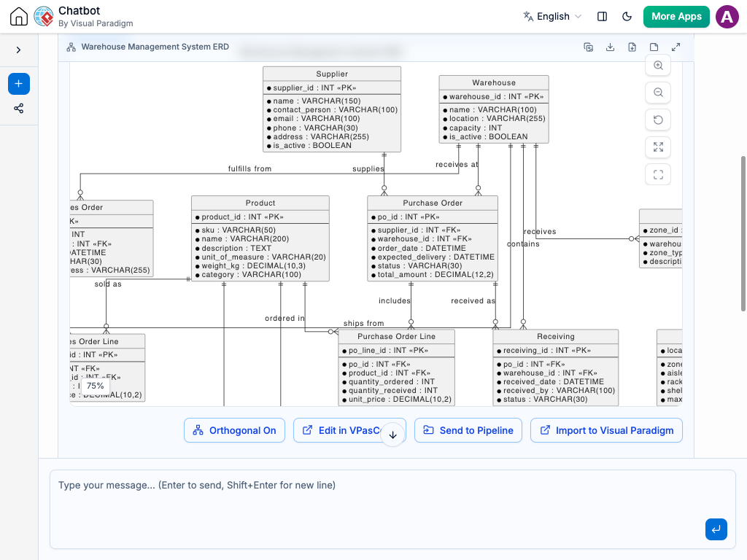747x560 pixels.
Task: Send message with enter arrow button
Action: [x=716, y=529]
